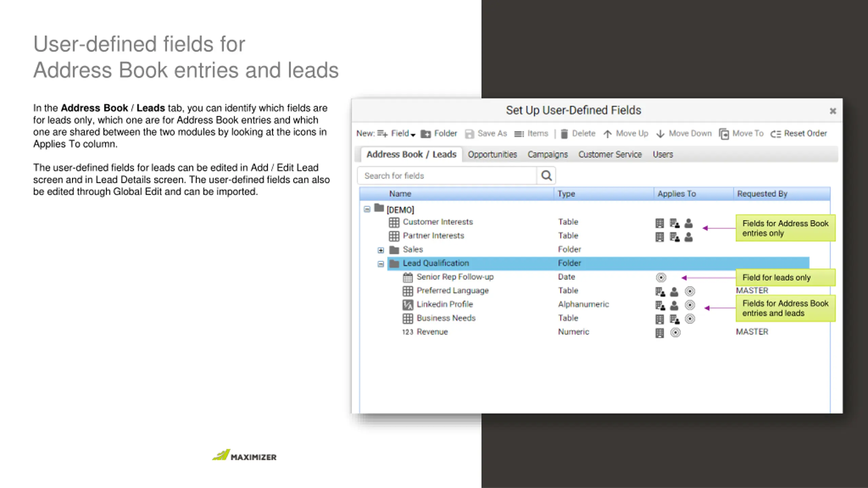
Task: Click Senior Rep Follow-up calendar icon
Action: (x=408, y=278)
